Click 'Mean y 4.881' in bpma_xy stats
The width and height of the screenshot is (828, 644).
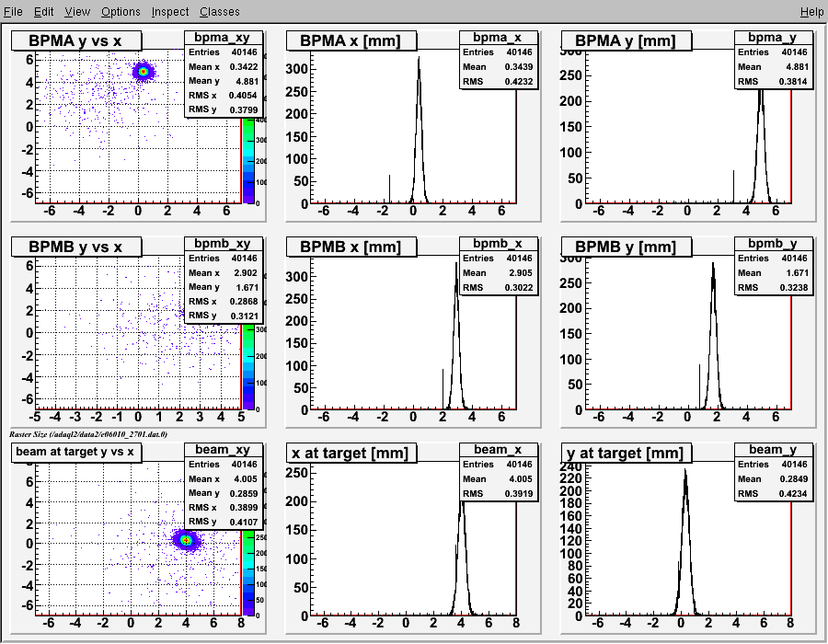(223, 81)
